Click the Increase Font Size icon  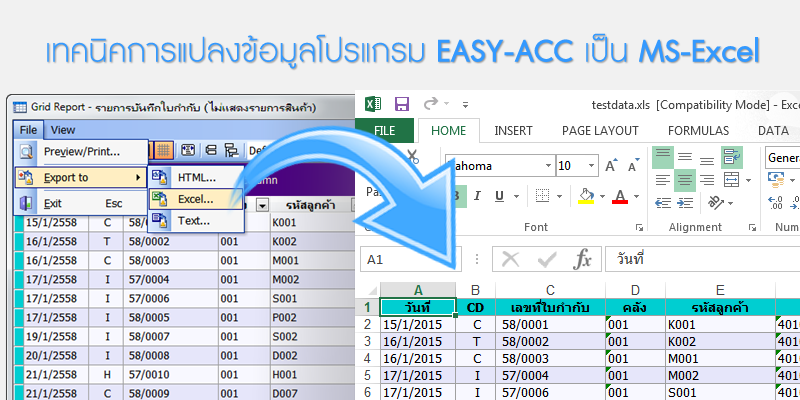(610, 165)
